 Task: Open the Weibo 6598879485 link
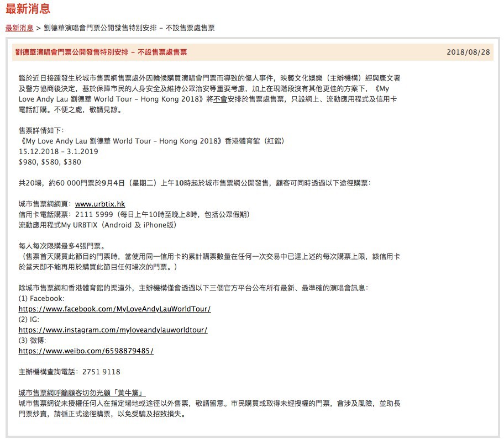(86, 351)
